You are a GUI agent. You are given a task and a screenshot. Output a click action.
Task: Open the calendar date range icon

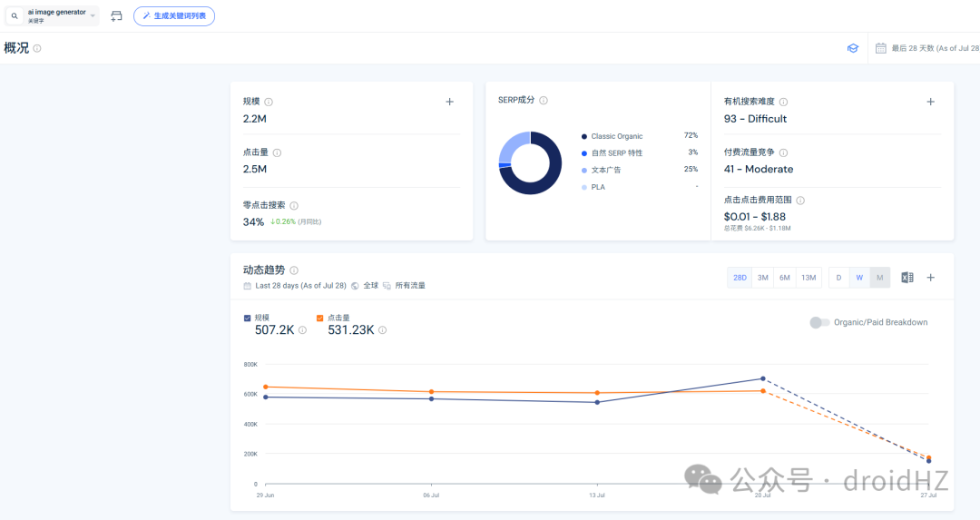pos(880,48)
